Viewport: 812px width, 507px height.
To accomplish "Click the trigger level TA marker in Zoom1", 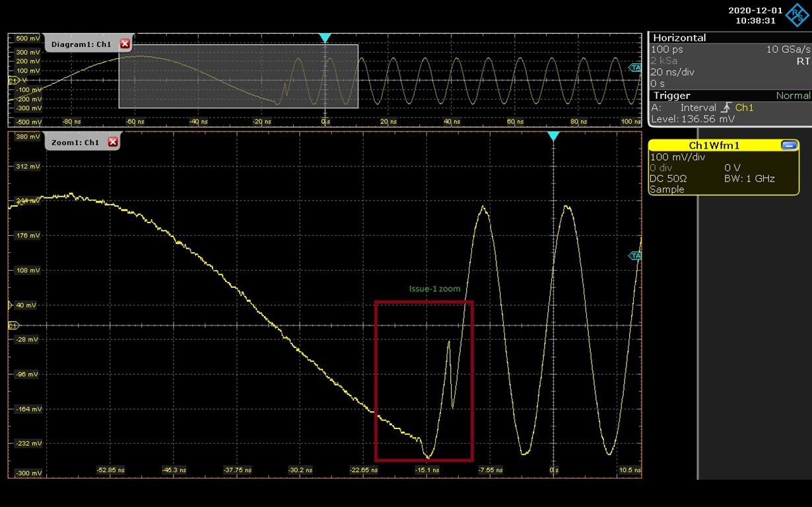I will coord(636,255).
